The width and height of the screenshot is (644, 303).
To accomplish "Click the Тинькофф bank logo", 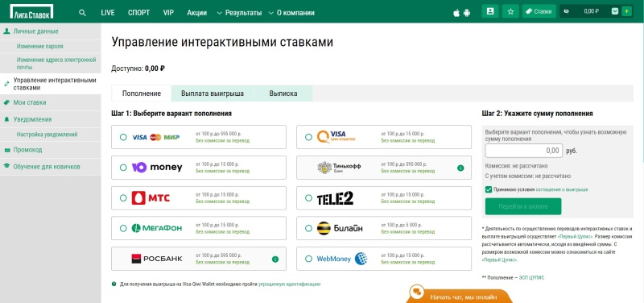I will (x=339, y=168).
